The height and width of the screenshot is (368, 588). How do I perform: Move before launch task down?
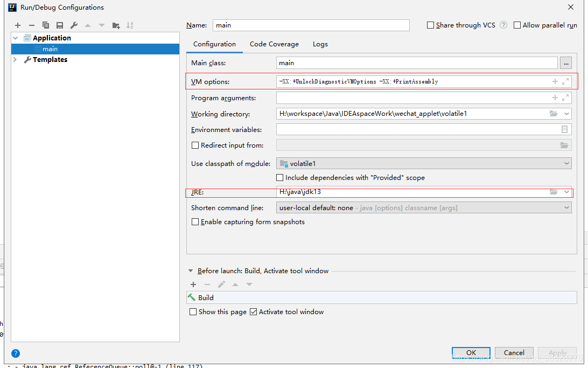(x=249, y=284)
